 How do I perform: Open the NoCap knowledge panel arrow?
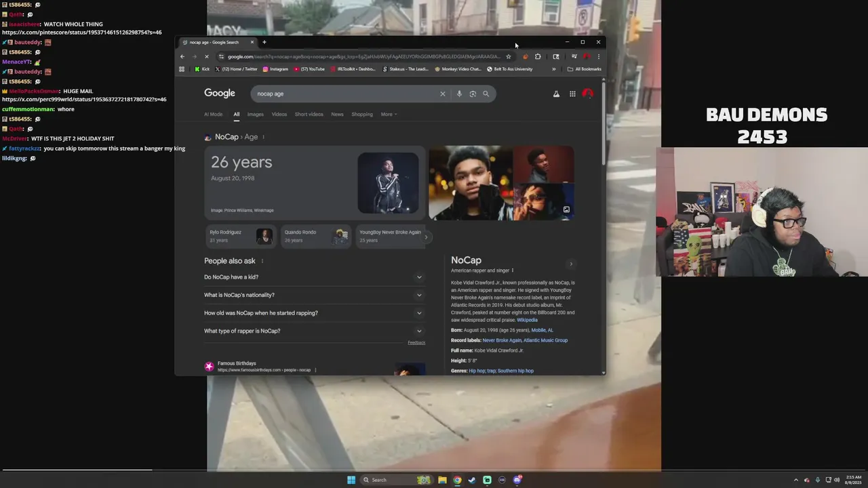[x=571, y=264]
